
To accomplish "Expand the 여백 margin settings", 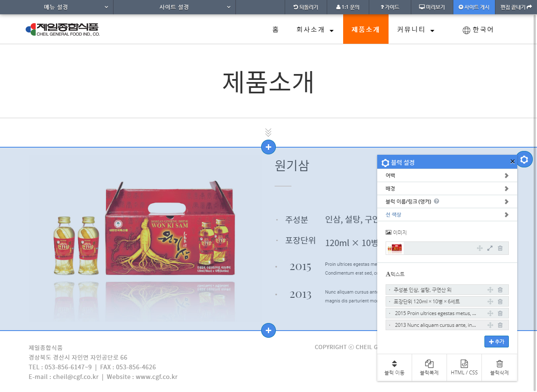I will coord(447,175).
